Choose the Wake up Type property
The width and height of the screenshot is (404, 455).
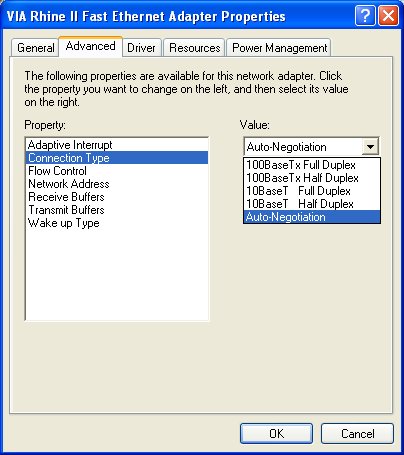tap(117, 223)
